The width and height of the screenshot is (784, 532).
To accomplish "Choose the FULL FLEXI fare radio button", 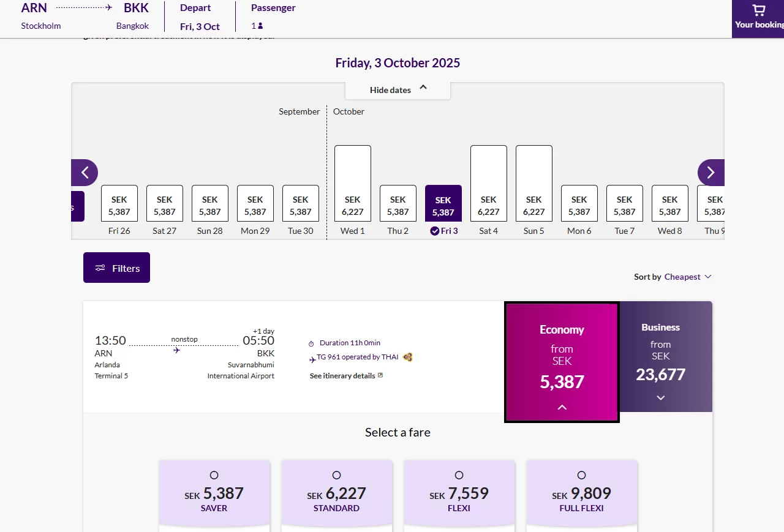I will click(x=581, y=475).
